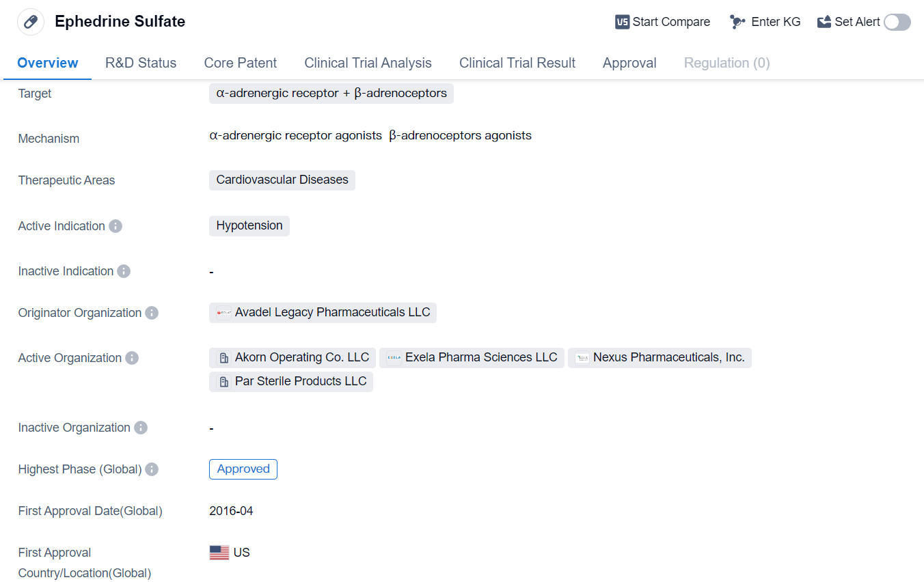Click the Start Compare VS icon
Image resolution: width=924 pixels, height=582 pixels.
click(622, 22)
